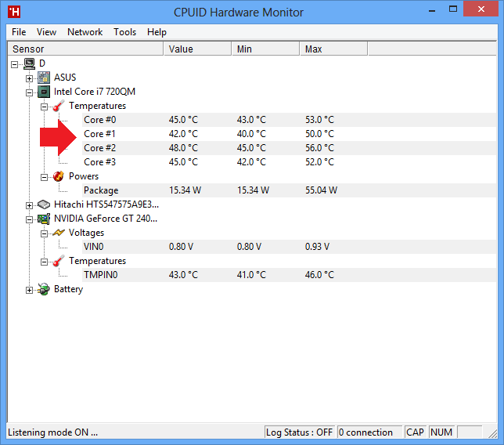
Task: Select the VIN0 voltage row
Action: click(x=290, y=247)
